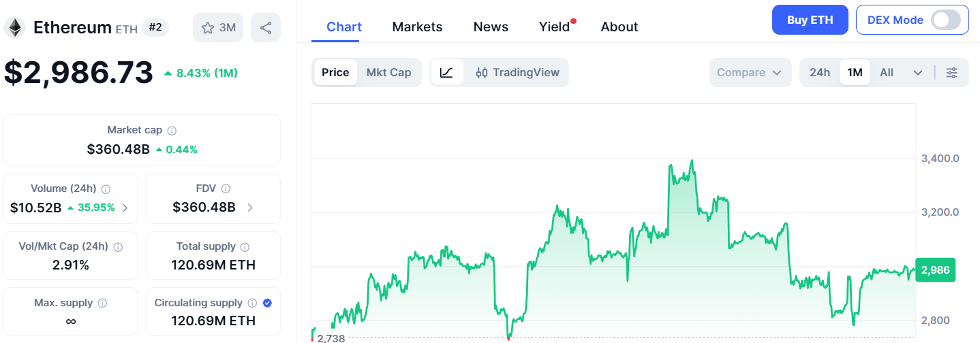980x343 pixels.
Task: Click the star watchlist button showing 3M
Action: 218,28
